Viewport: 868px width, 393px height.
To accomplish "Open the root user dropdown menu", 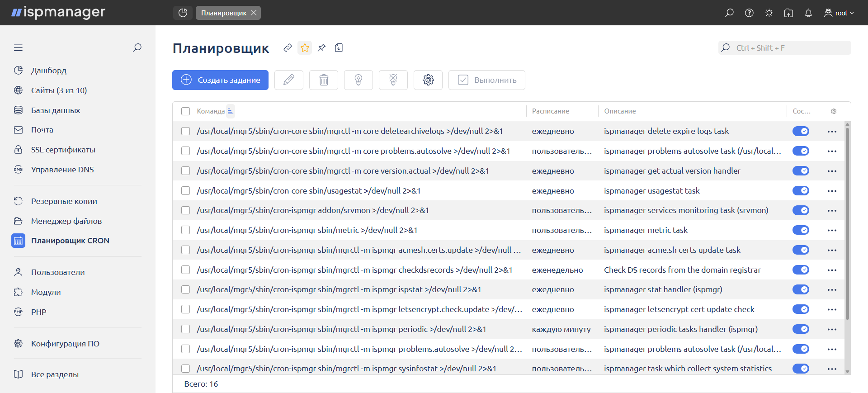I will tap(839, 13).
